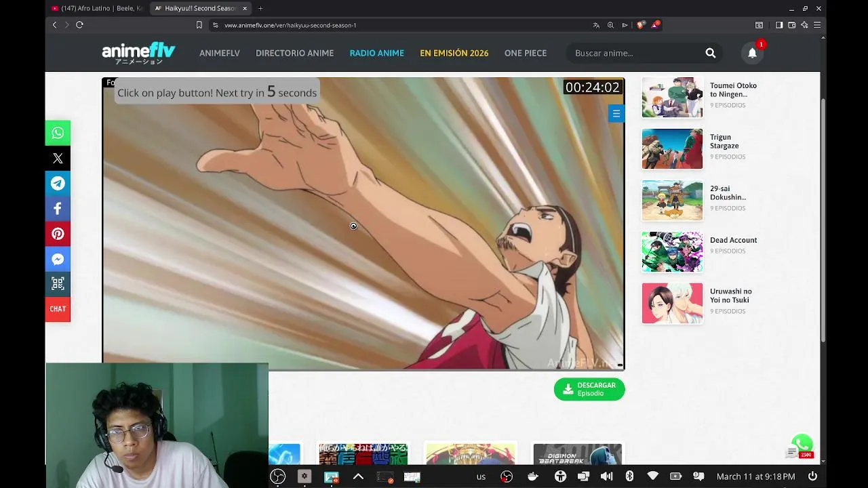This screenshot has height=488, width=868.
Task: Open the Trigun Stargaze title link
Action: 724,141
